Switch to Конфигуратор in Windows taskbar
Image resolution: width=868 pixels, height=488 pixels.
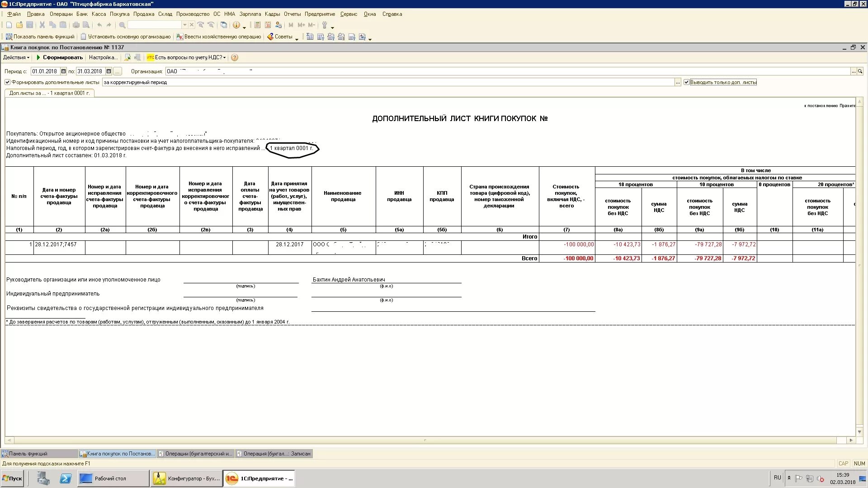[186, 479]
